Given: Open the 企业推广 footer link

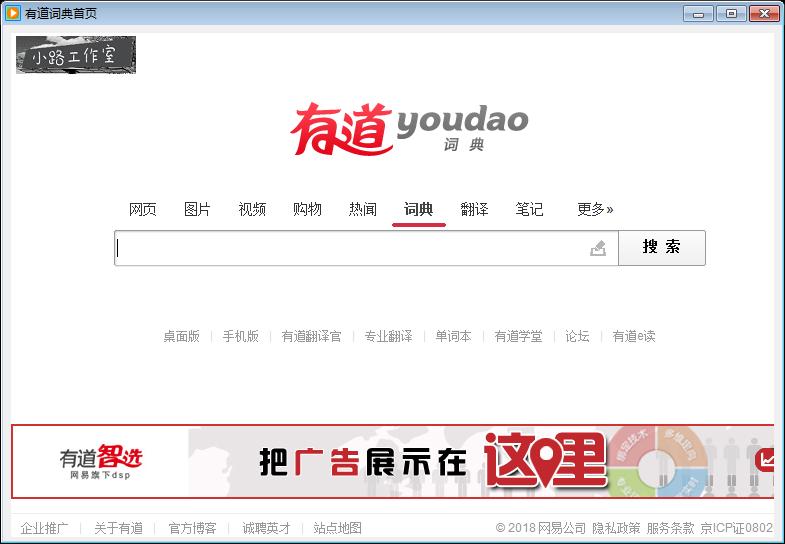Looking at the screenshot, I should tap(44, 528).
